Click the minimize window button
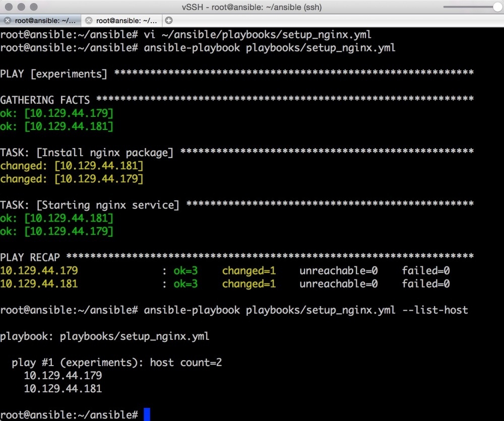Screen dimensions: 504x421 pos(21,7)
